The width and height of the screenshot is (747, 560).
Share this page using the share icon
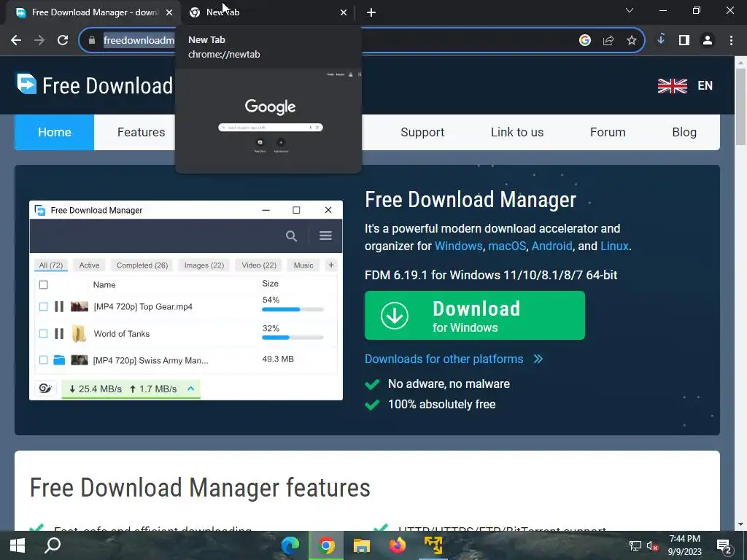coord(608,41)
